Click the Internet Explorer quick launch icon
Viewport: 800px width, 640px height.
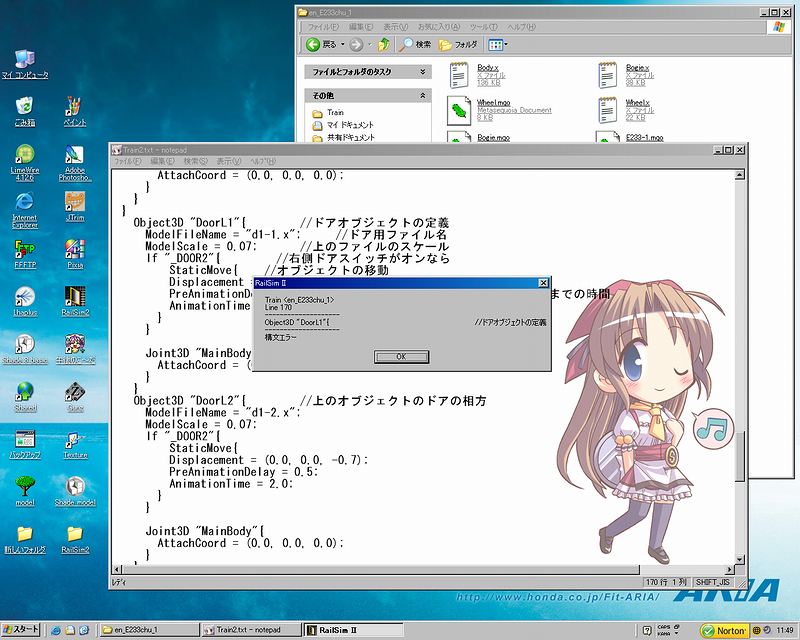pos(56,630)
